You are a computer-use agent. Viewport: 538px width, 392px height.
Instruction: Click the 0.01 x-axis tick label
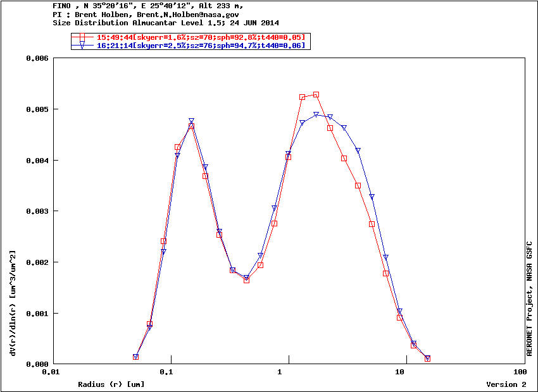coord(51,373)
